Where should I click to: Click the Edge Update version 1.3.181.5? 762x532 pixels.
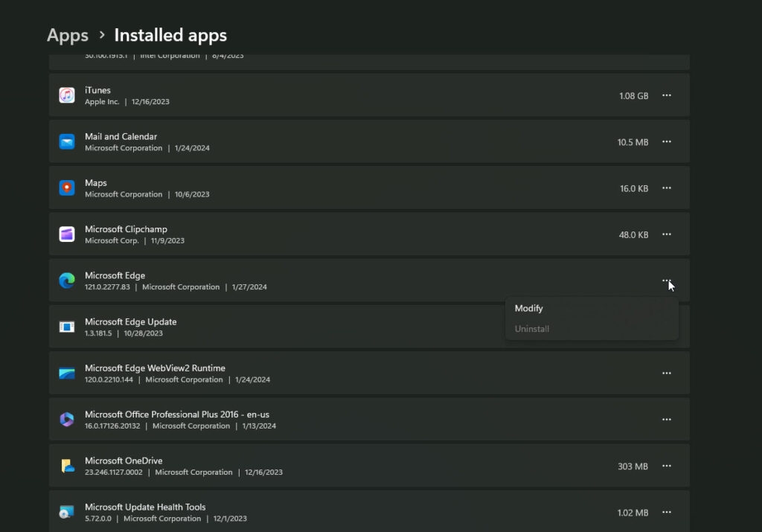click(x=98, y=333)
